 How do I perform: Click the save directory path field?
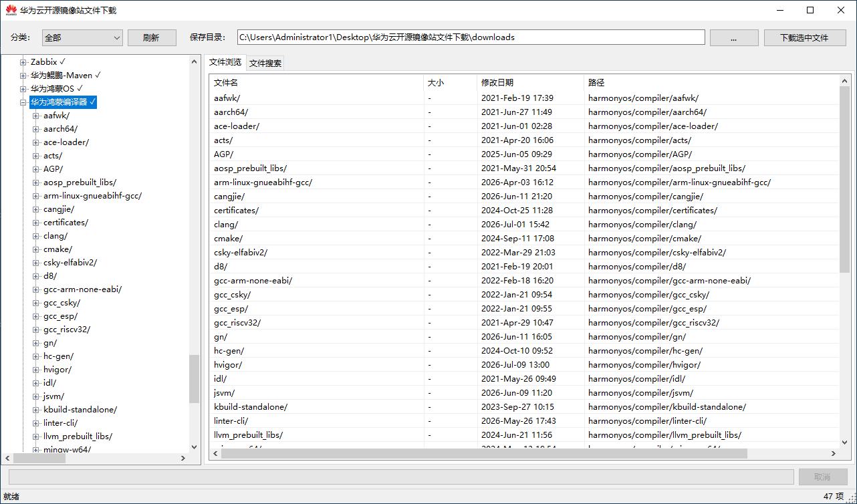coord(471,37)
